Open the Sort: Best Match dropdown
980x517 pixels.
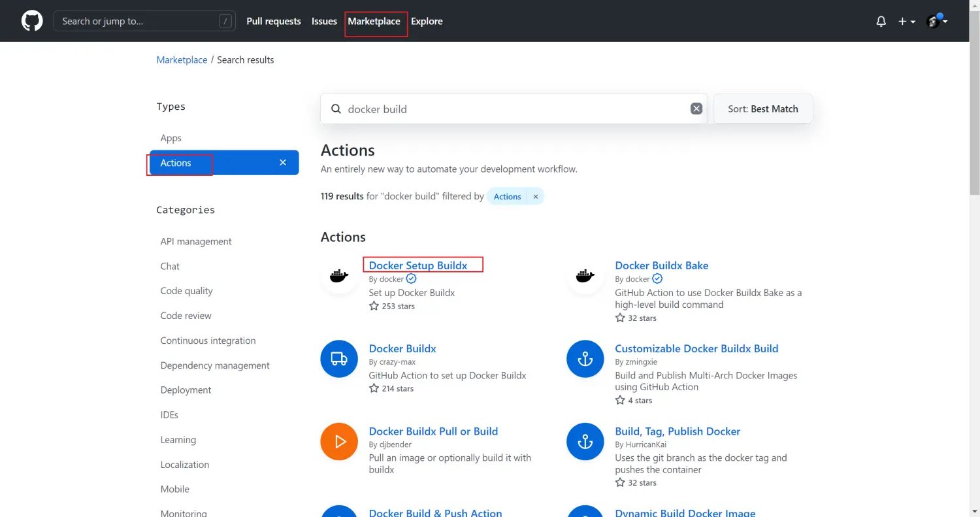pyautogui.click(x=762, y=108)
